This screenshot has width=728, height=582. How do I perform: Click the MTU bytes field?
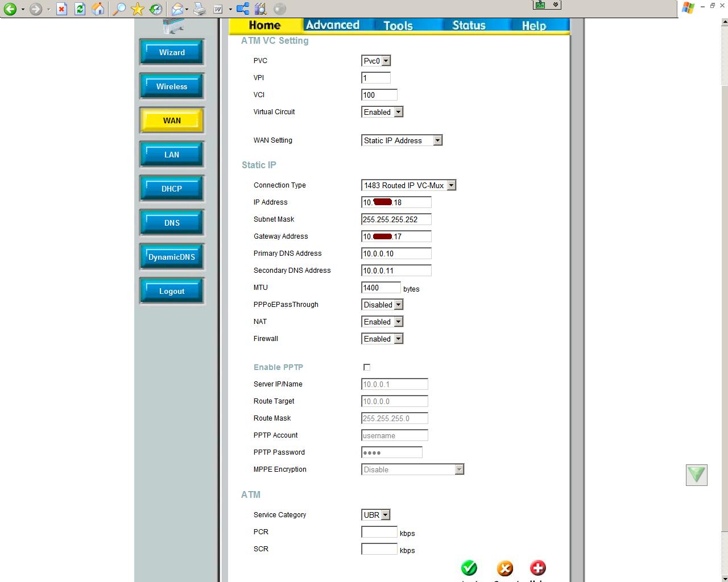(381, 288)
